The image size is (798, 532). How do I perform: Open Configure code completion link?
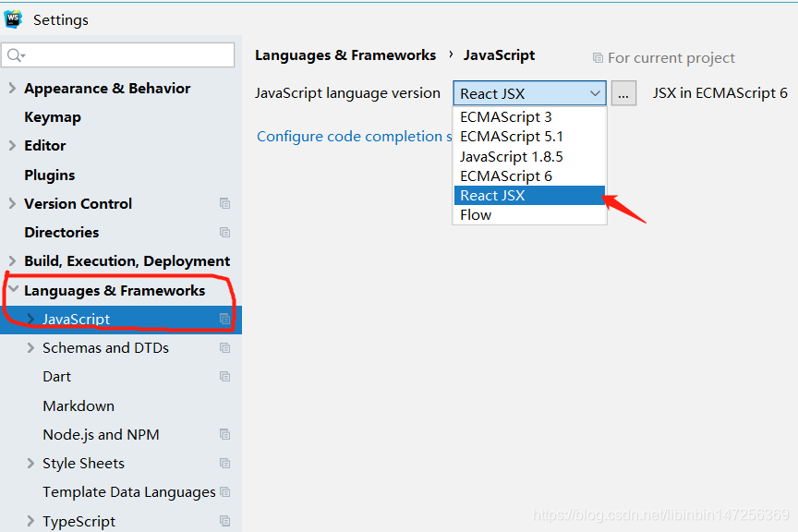pyautogui.click(x=355, y=137)
